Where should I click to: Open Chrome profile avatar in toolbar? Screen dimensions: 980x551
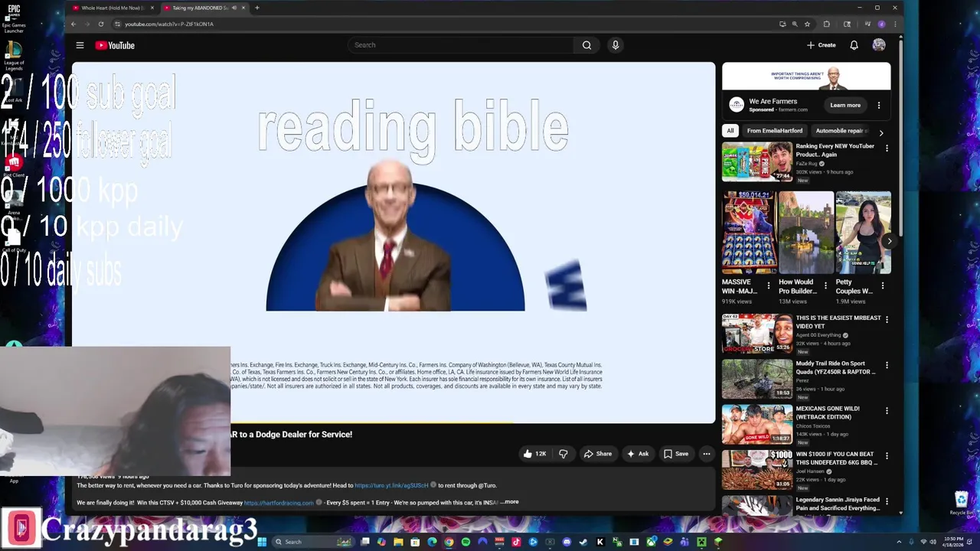coord(881,24)
